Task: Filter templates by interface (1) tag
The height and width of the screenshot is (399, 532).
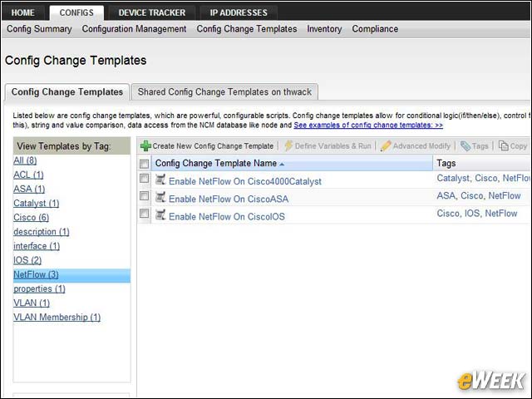Action: pyautogui.click(x=37, y=246)
